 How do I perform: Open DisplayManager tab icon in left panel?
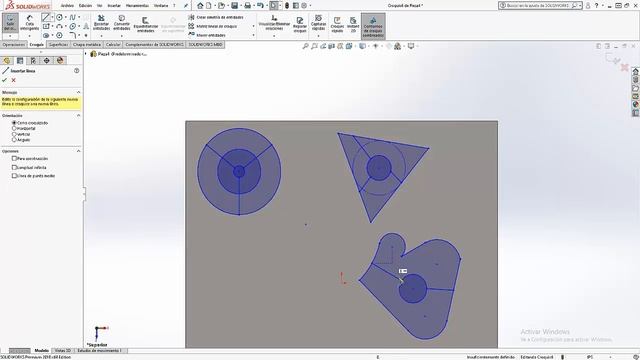click(60, 60)
